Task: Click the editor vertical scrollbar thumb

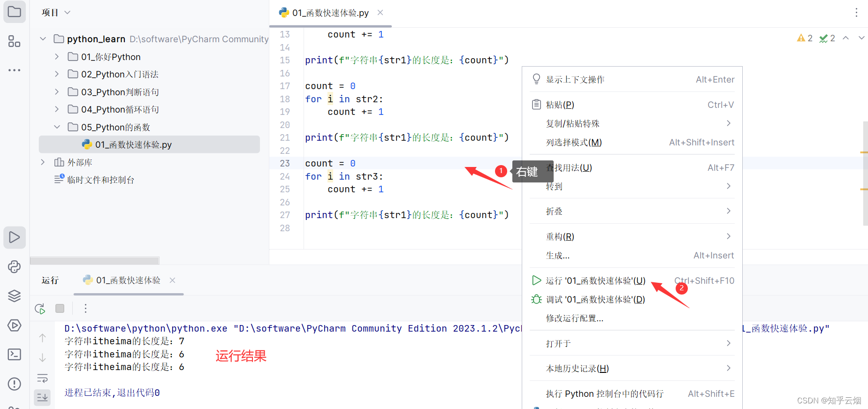Action: click(865, 174)
